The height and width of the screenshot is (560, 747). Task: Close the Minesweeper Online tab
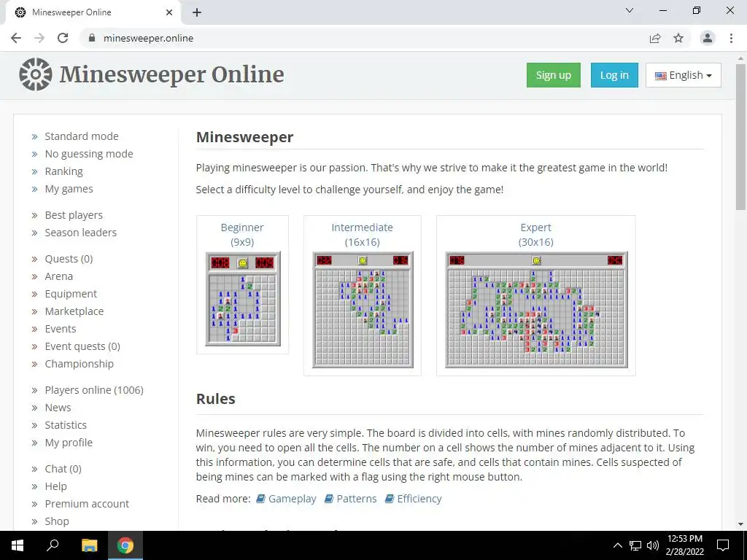pyautogui.click(x=169, y=12)
